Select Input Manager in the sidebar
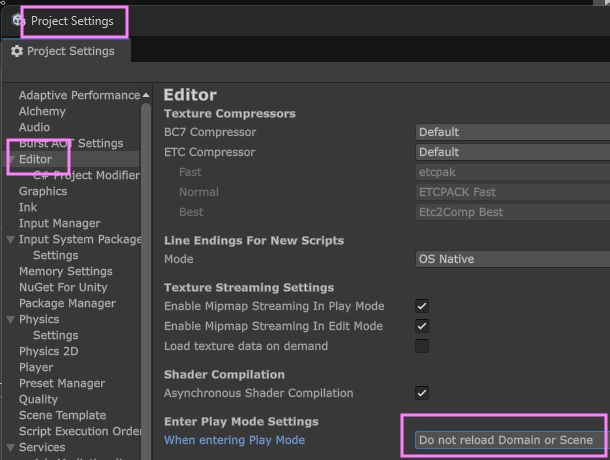 click(x=60, y=223)
